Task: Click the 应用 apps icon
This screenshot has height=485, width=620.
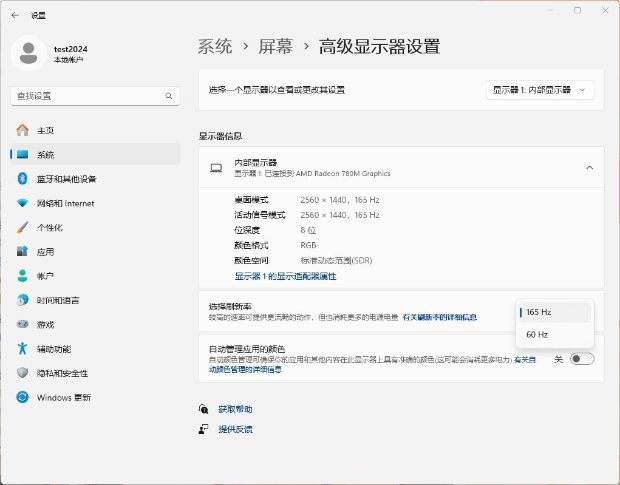Action: (23, 251)
